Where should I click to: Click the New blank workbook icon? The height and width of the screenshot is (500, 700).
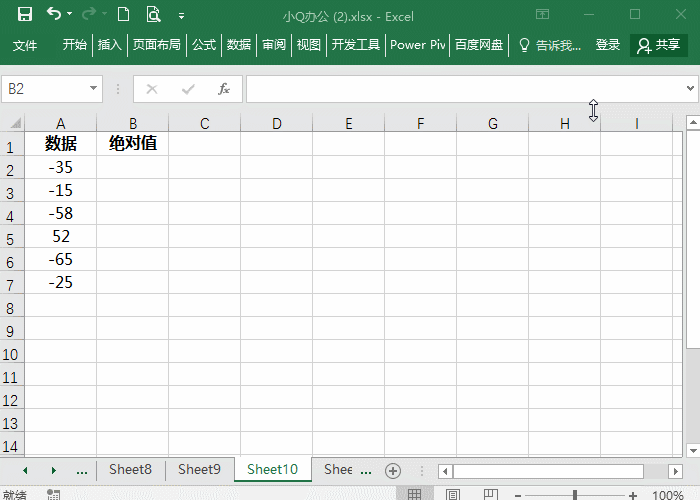[x=124, y=14]
